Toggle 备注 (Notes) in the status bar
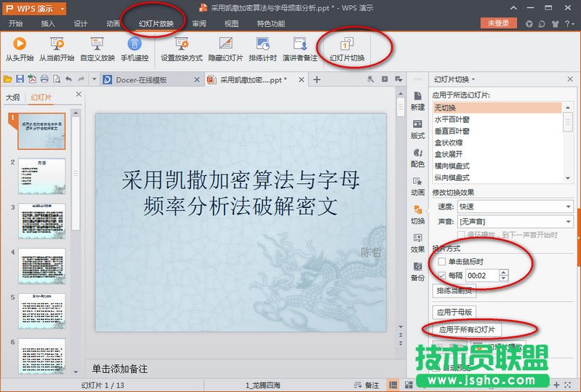581x392 pixels. click(x=366, y=385)
